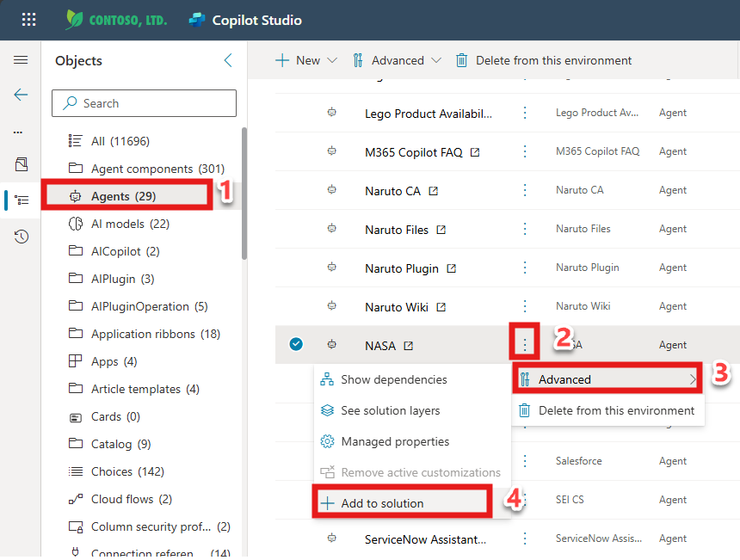Open the Naruto Wiki agent
The width and height of the screenshot is (740, 560).
[x=397, y=307]
